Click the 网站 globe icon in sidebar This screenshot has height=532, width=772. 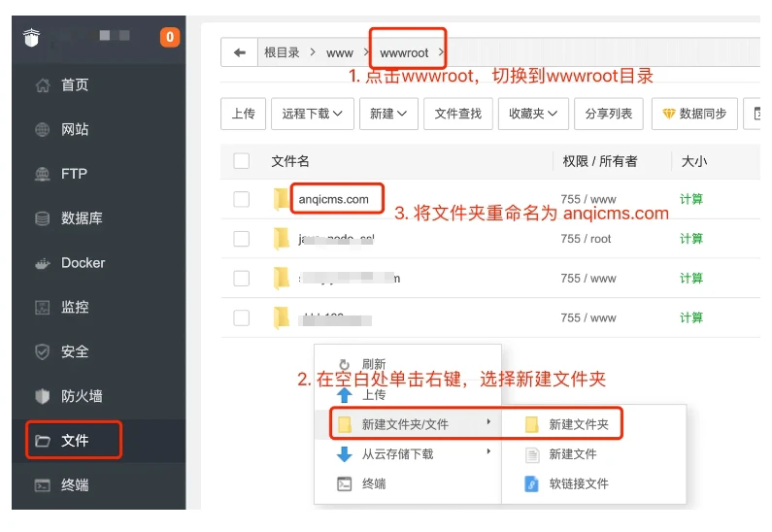coord(42,129)
